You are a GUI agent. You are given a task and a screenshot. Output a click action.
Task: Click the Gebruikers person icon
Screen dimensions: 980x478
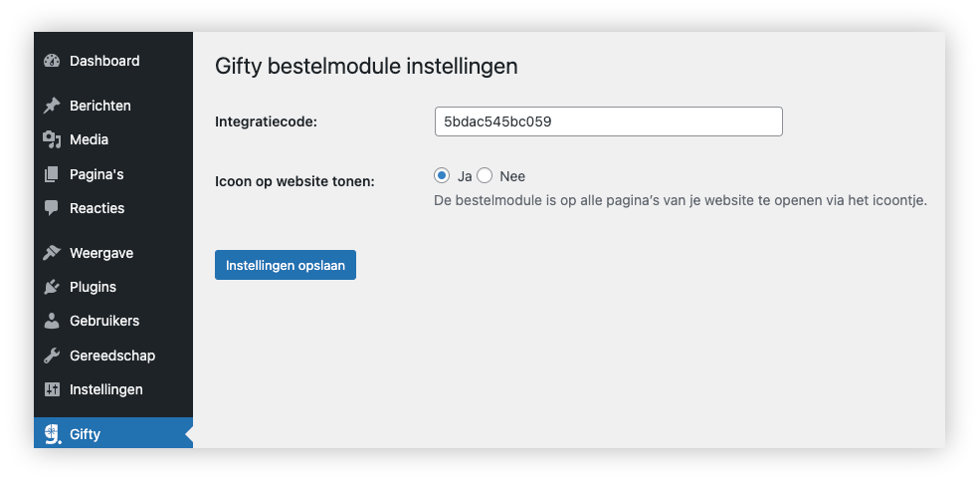[x=52, y=321]
